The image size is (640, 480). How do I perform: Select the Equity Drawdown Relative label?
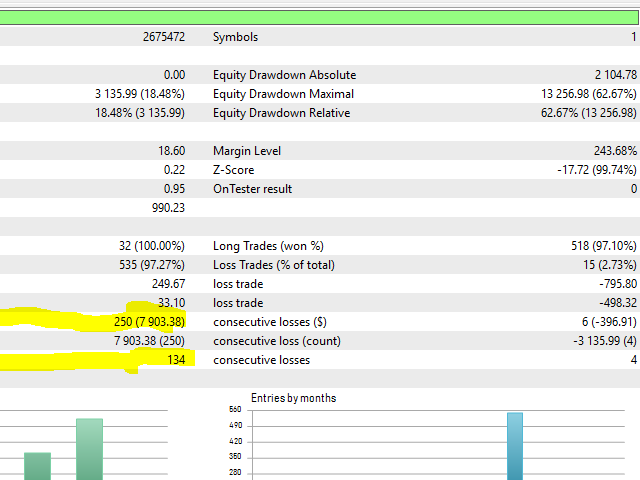tap(281, 113)
